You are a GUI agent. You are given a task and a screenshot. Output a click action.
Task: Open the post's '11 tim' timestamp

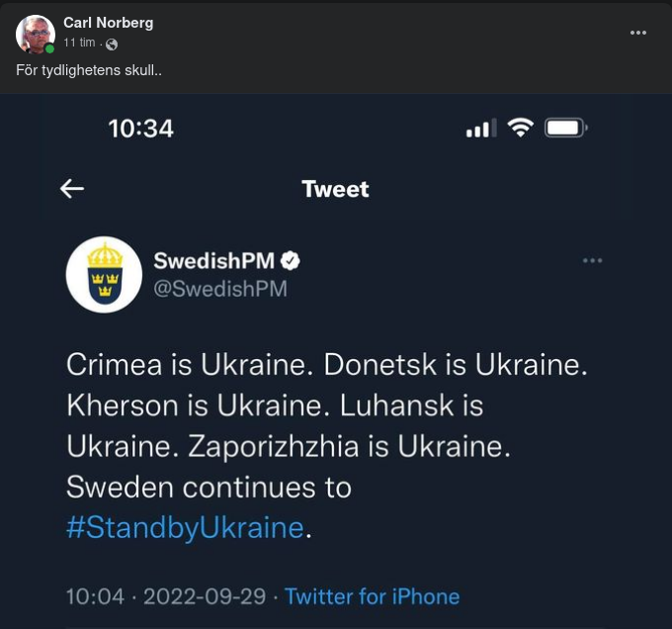(79, 44)
